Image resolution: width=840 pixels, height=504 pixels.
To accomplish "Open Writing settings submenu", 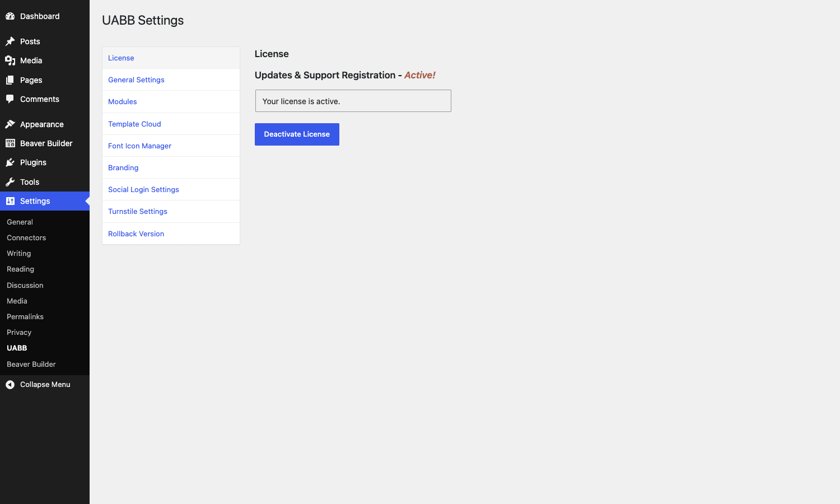I will pyautogui.click(x=18, y=254).
